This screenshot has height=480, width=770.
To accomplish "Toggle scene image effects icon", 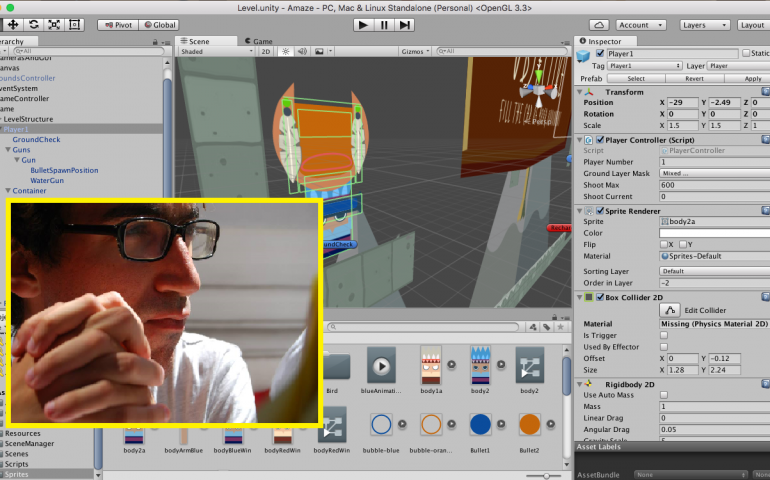I will click(x=319, y=51).
